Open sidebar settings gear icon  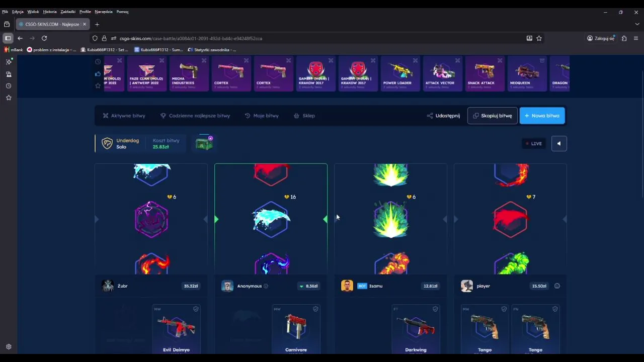[x=9, y=347]
